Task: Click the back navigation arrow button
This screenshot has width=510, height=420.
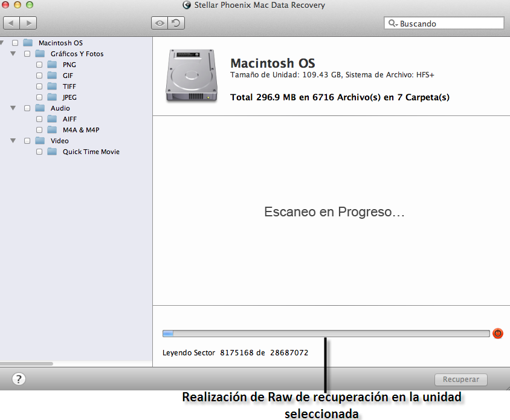Action: click(11, 23)
